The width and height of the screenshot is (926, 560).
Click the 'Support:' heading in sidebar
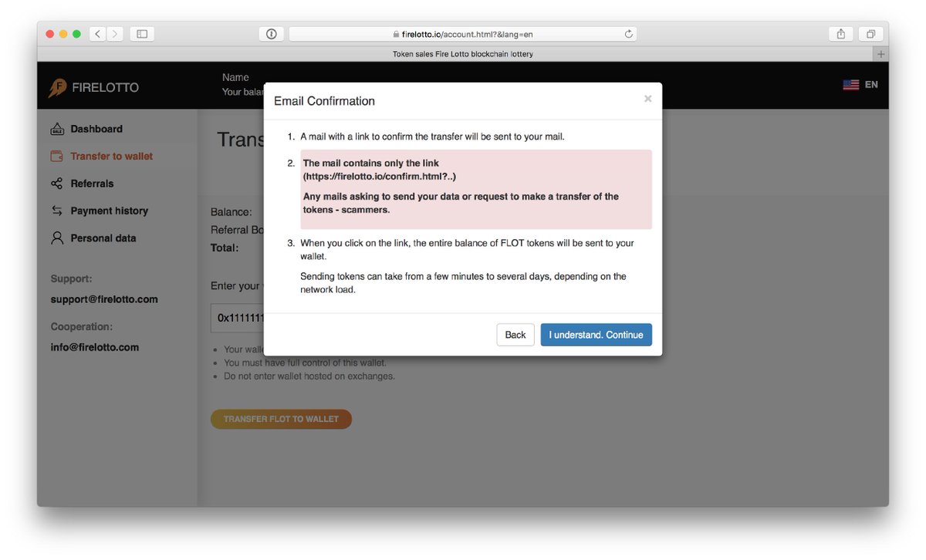[72, 278]
